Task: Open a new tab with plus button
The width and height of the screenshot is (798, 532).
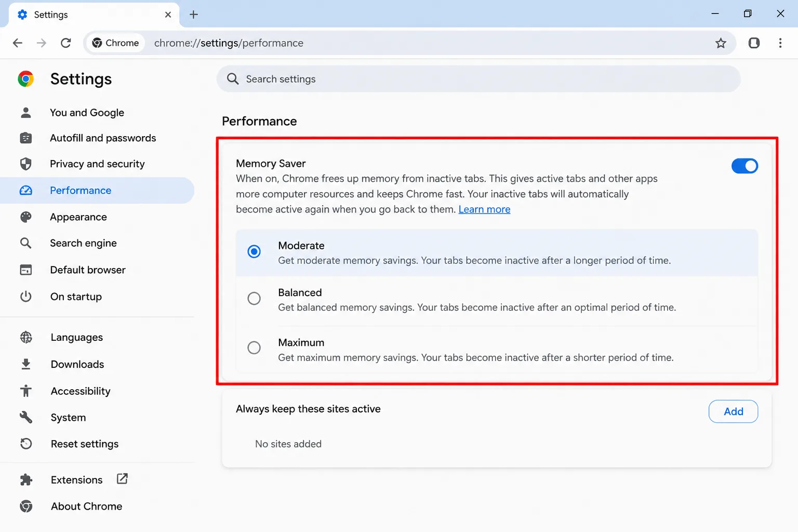Action: point(194,15)
